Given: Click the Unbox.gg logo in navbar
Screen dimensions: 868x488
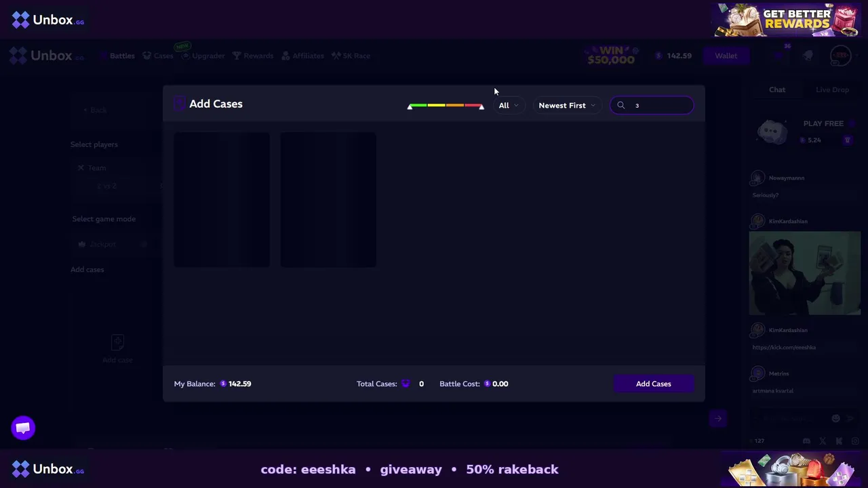Looking at the screenshot, I should 47,56.
